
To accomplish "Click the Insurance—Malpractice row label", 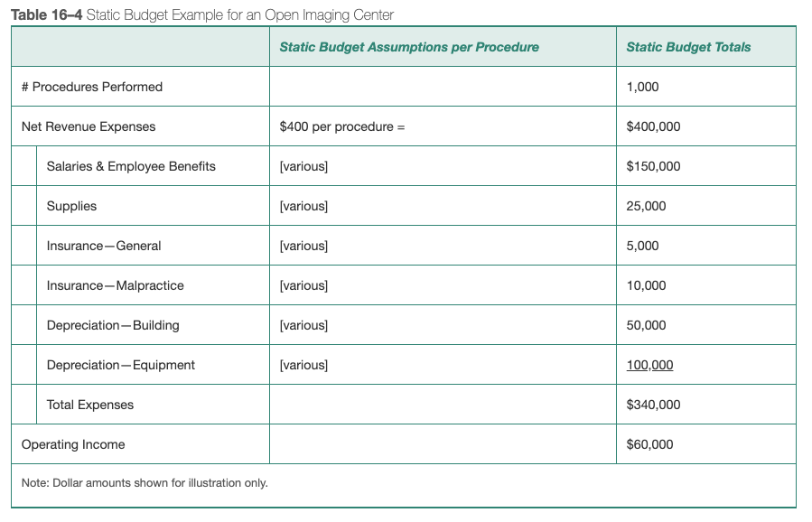I will (x=115, y=285).
